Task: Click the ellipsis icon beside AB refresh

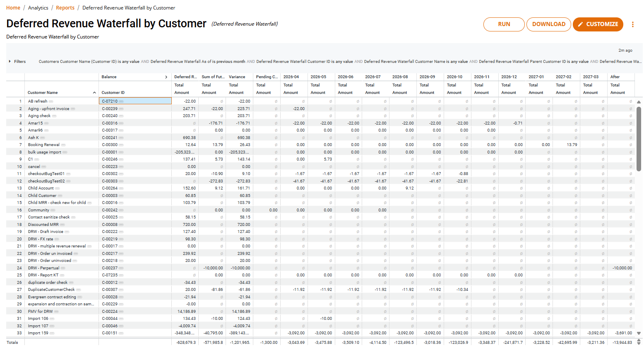Action: (51, 101)
